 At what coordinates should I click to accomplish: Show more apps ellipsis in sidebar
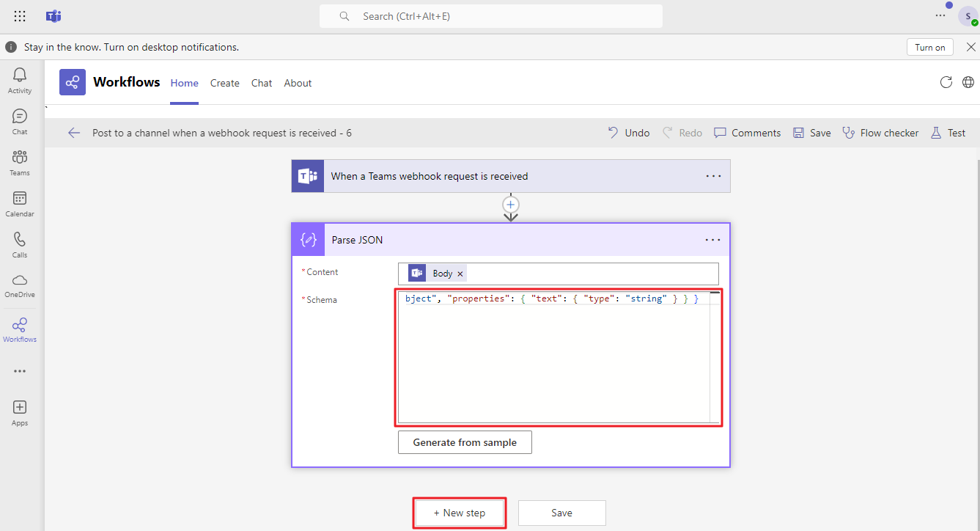pos(20,371)
